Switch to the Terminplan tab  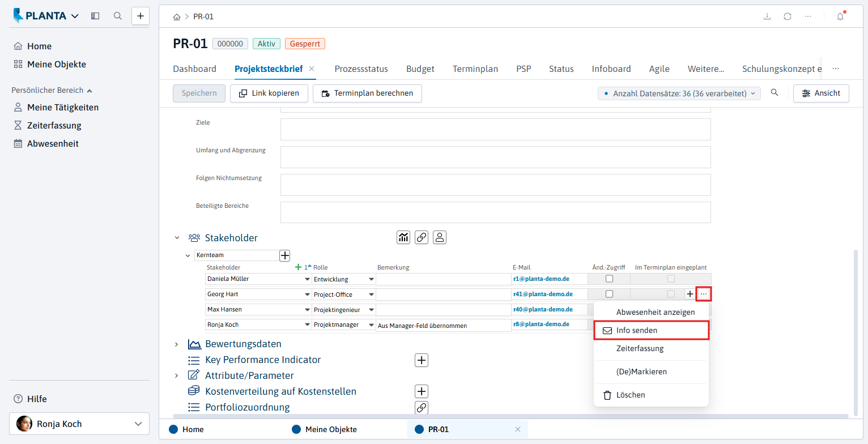coord(475,69)
